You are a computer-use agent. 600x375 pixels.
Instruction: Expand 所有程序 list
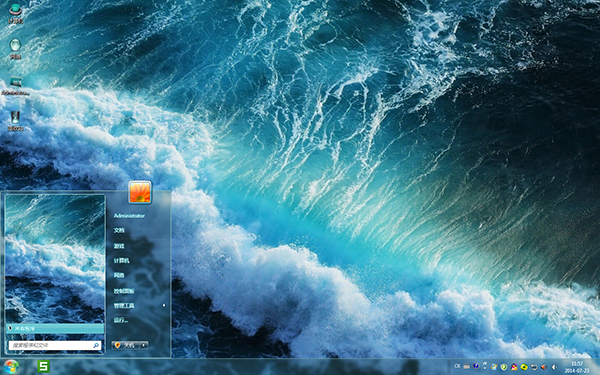[55, 328]
